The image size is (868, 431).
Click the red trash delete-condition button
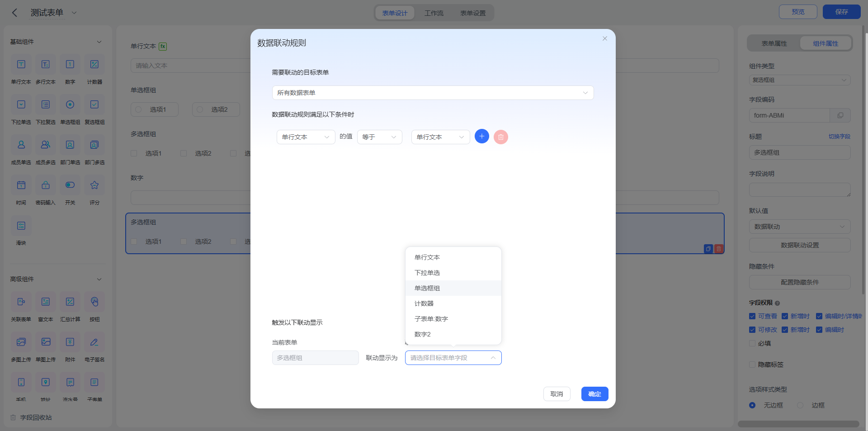point(501,137)
